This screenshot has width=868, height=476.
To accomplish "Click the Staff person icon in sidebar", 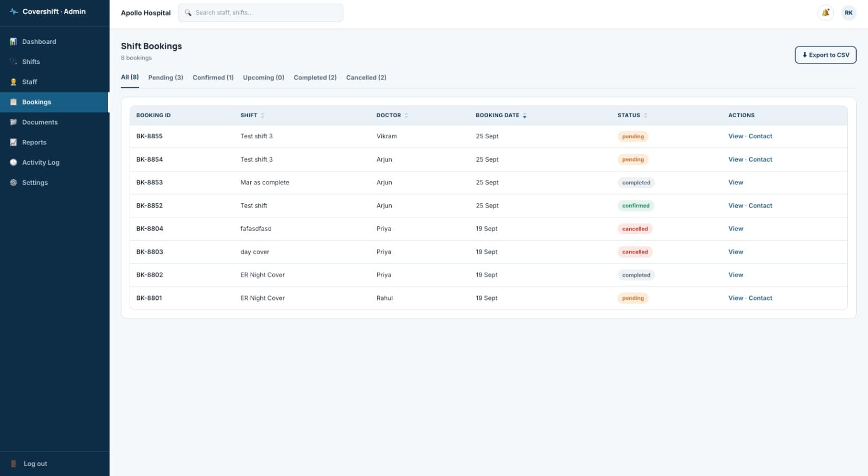I will [14, 82].
